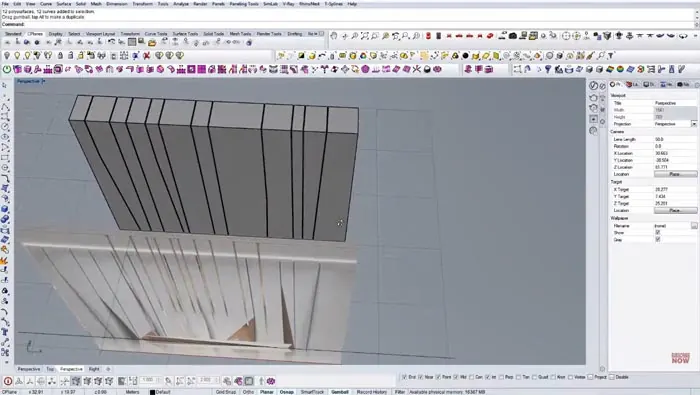The image size is (700, 395).
Task: Click the camera icon in top toolbar
Action: pos(513,36)
